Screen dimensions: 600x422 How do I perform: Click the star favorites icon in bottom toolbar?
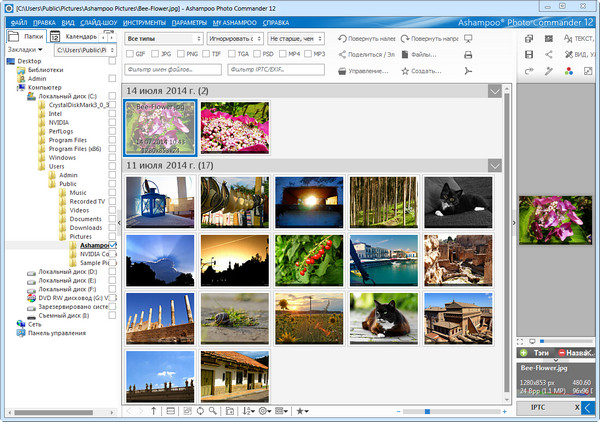301,411
